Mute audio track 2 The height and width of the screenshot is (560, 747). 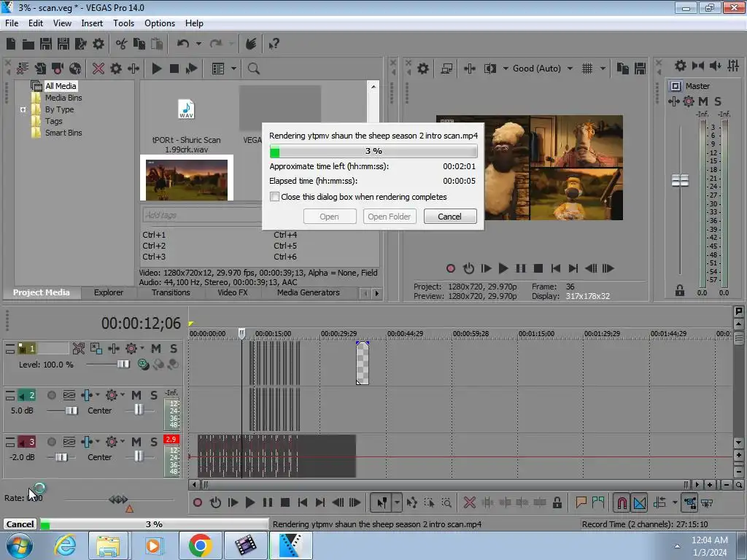tap(136, 395)
